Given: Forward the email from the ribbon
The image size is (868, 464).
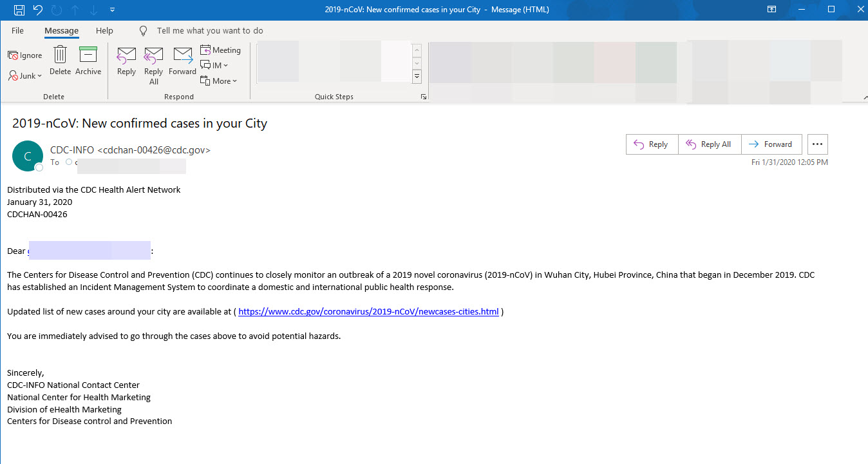Looking at the screenshot, I should coord(183,62).
